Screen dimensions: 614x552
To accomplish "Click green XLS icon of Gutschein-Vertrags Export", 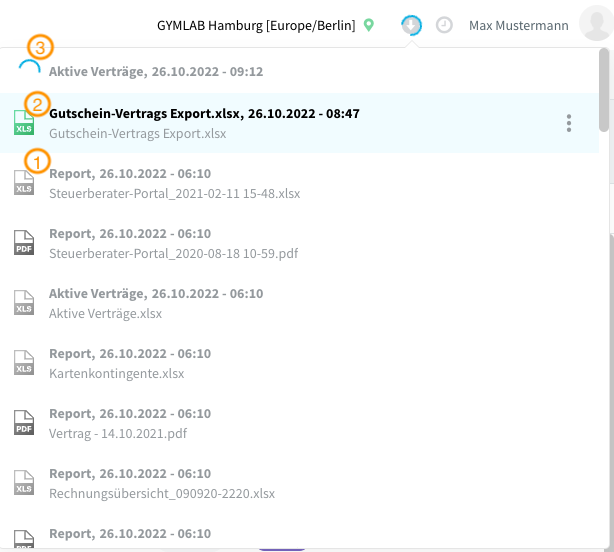I will [x=24, y=123].
